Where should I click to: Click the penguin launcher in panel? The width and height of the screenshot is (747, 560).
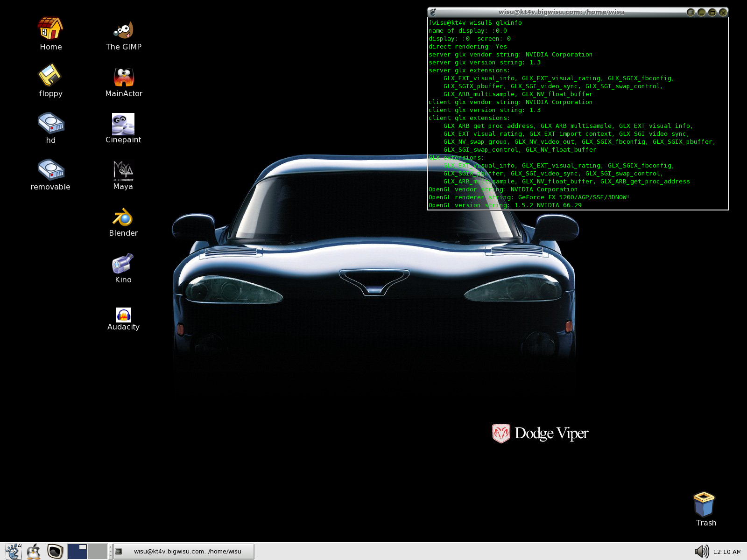point(34,552)
